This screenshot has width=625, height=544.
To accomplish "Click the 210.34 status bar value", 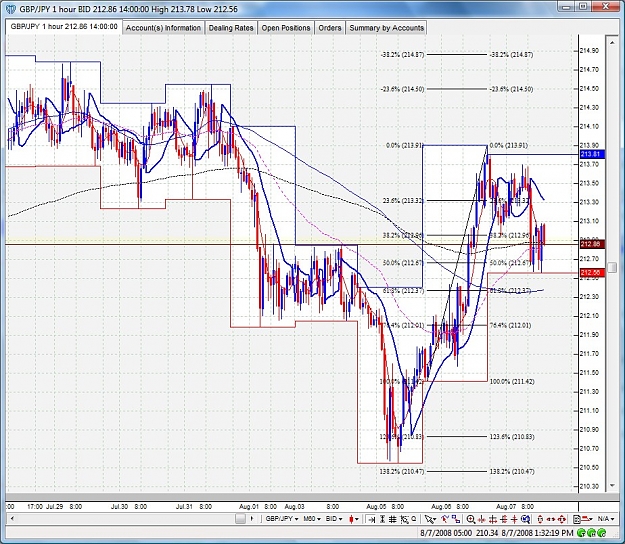I will point(487,532).
